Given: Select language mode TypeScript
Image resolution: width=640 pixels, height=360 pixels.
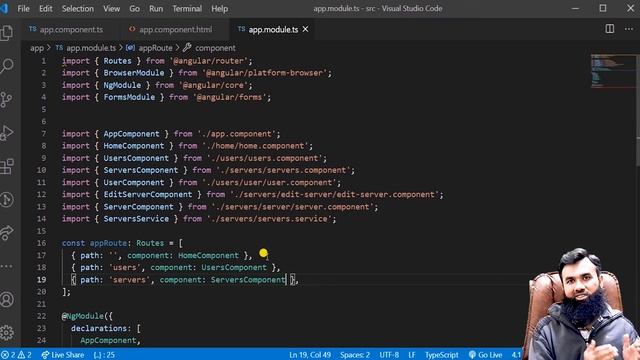Looking at the screenshot, I should click(442, 355).
